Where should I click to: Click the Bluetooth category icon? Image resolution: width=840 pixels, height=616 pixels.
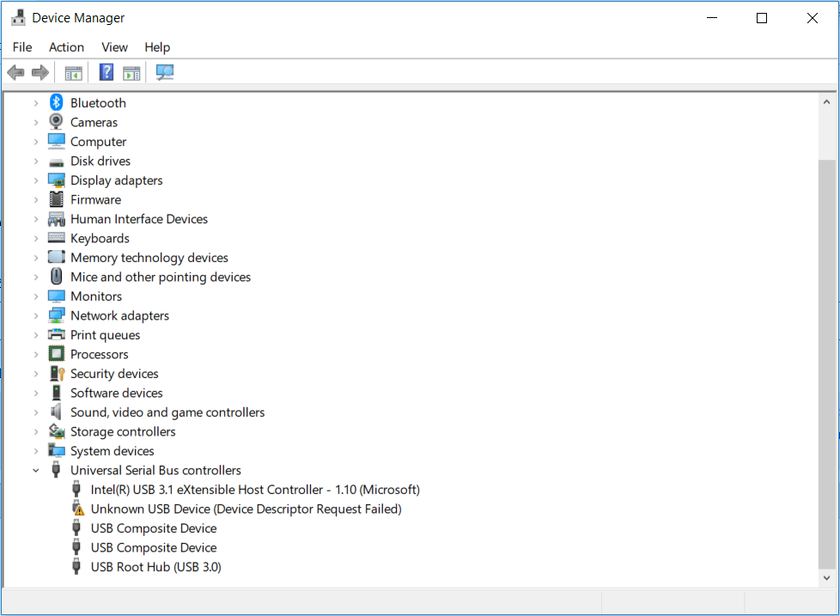pos(56,102)
